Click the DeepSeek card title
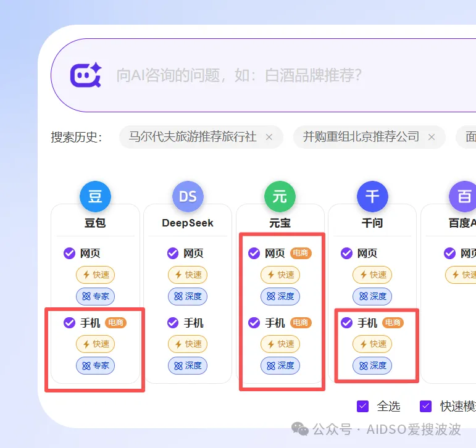Image resolution: width=476 pixels, height=448 pixels. pyautogui.click(x=188, y=223)
